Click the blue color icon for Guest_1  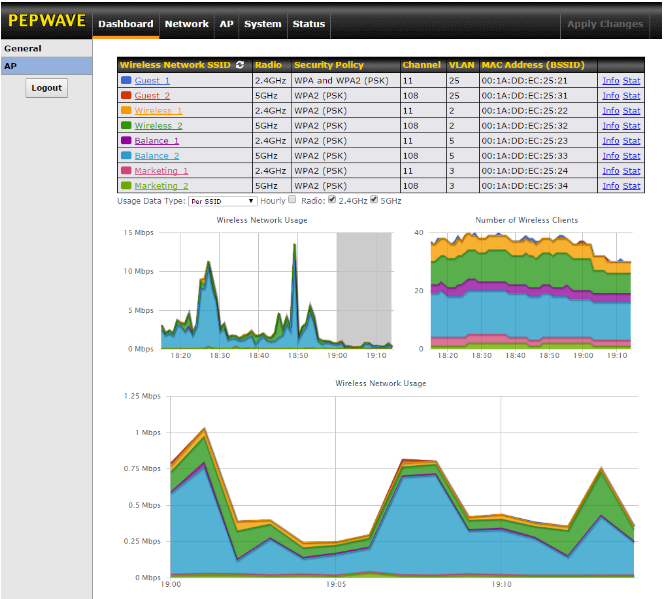(x=125, y=80)
